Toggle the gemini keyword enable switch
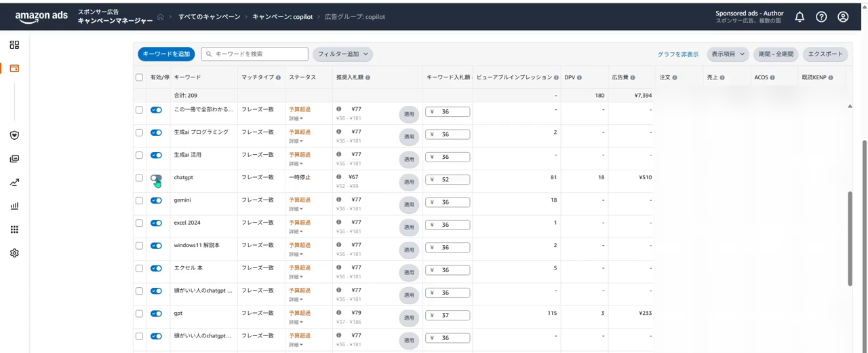Image resolution: width=868 pixels, height=353 pixels. coord(157,200)
